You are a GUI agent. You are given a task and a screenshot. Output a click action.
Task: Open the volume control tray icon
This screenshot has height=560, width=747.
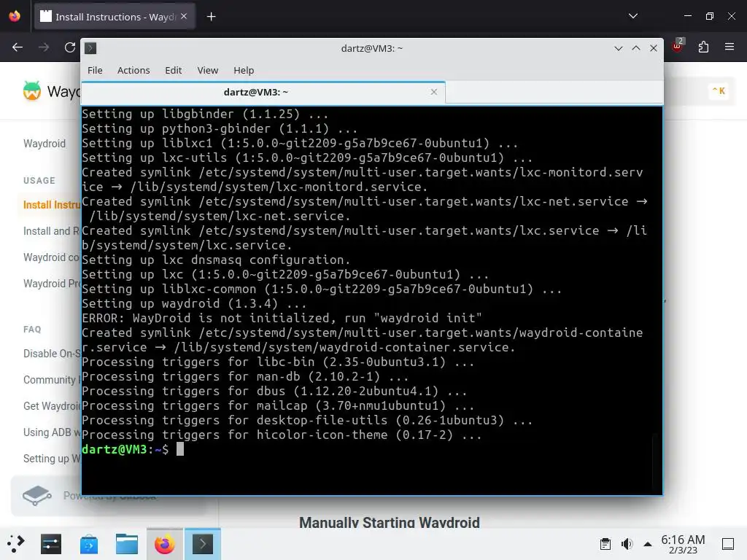pyautogui.click(x=627, y=544)
